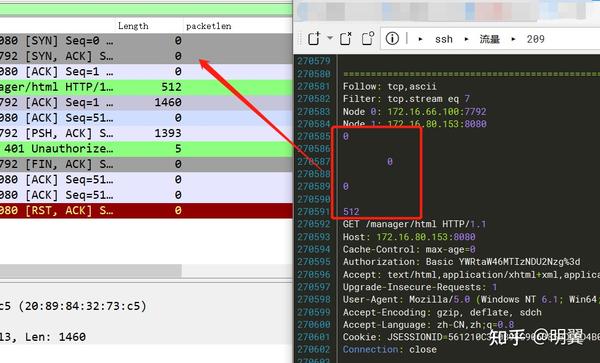
Task: Open the dropdown arrow beside new tab icon
Action: tap(330, 38)
